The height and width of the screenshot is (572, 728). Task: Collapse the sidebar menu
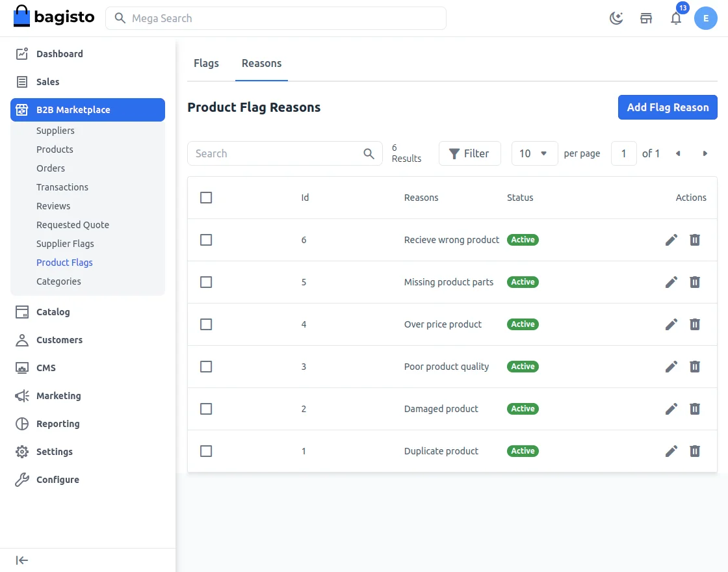pos(22,560)
